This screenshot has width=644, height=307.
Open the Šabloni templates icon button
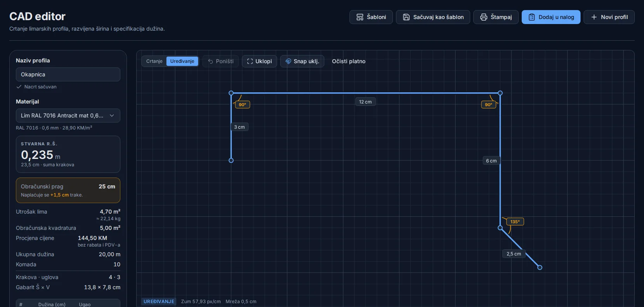360,17
